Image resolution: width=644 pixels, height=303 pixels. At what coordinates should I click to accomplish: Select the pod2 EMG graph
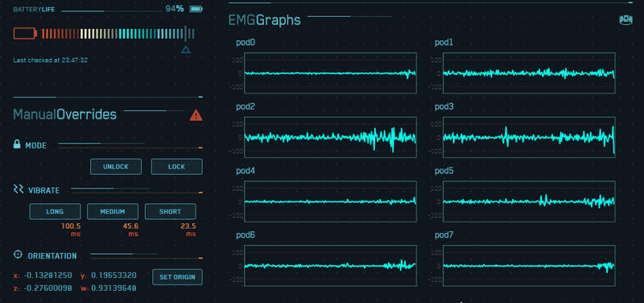tap(330, 137)
